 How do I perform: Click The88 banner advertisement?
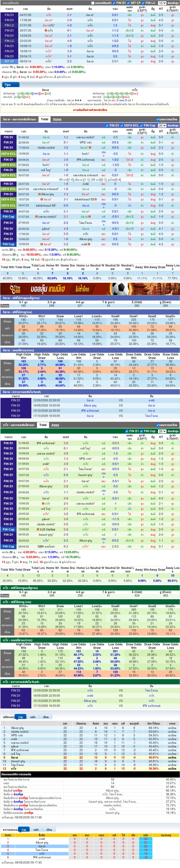pyautogui.click(x=90, y=289)
